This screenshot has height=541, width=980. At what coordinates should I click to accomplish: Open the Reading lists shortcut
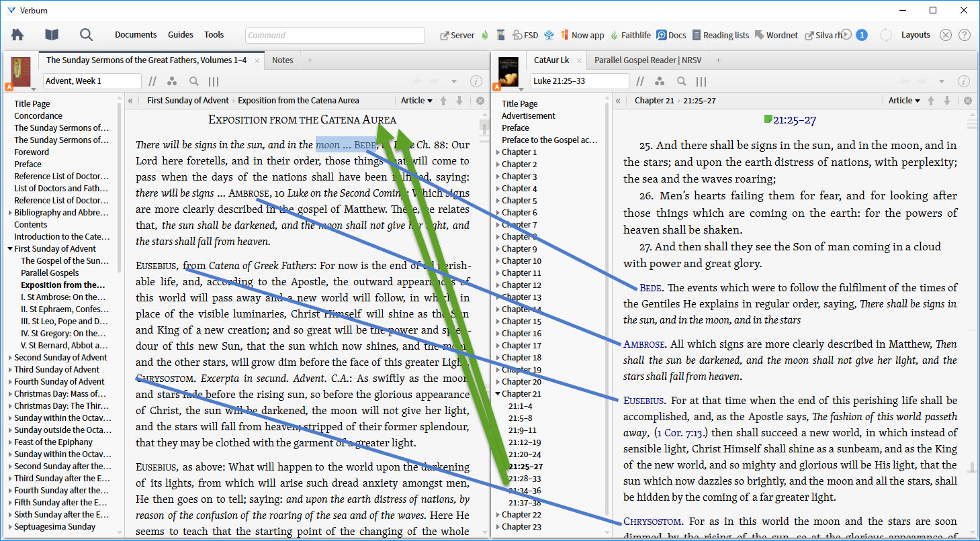(720, 36)
